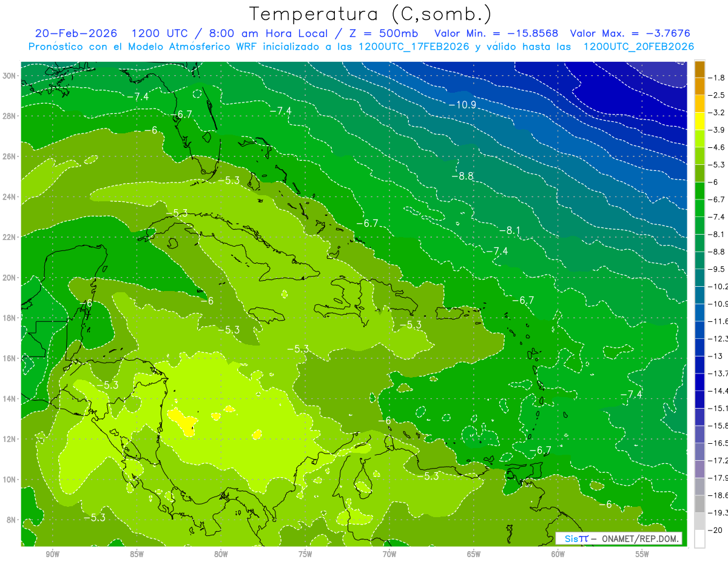Image resolution: width=728 pixels, height=562 pixels.
Task: Click the '65W' longitude axis label
Action: point(474,554)
